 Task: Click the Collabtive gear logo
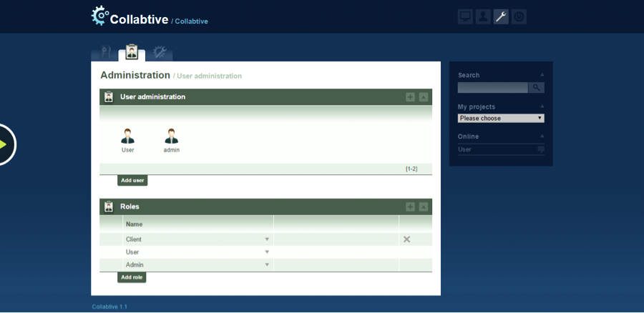(x=100, y=16)
